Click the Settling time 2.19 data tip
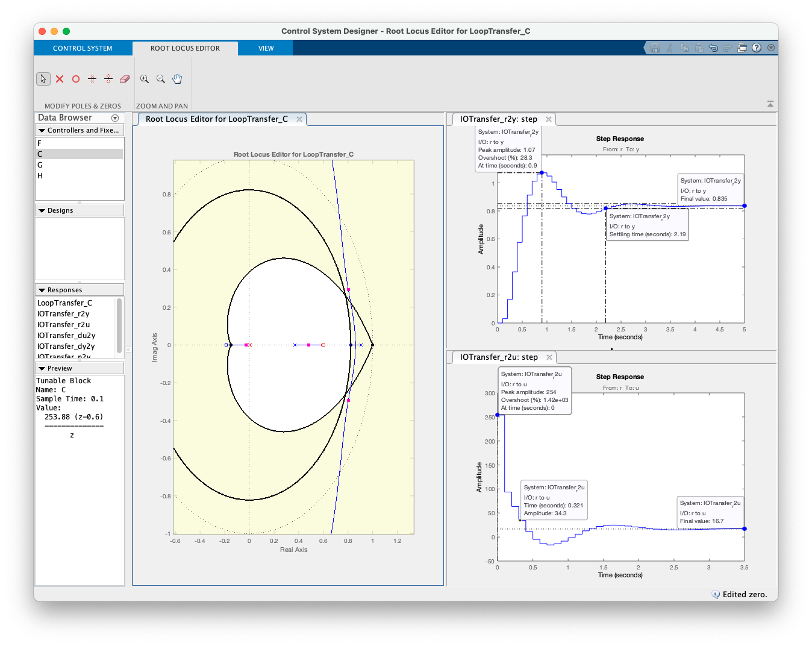 coord(648,225)
